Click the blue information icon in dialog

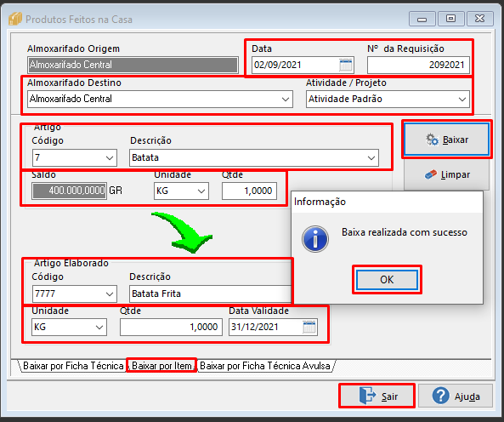[315, 239]
